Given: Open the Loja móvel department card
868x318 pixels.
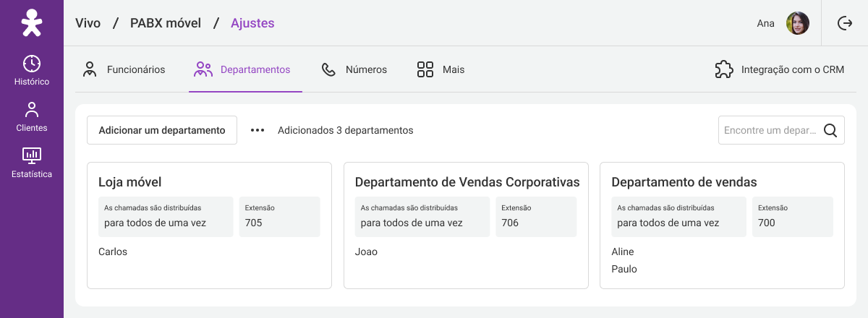Looking at the screenshot, I should pos(209,225).
